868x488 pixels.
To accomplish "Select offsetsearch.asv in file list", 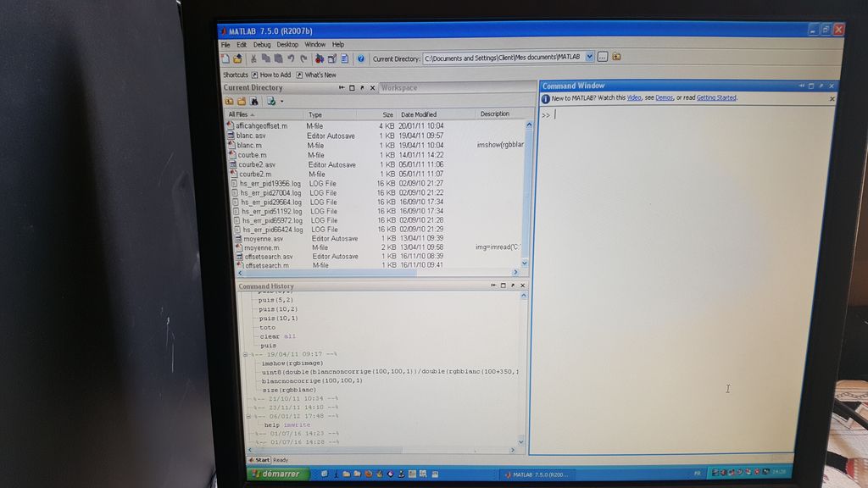I will 269,257.
